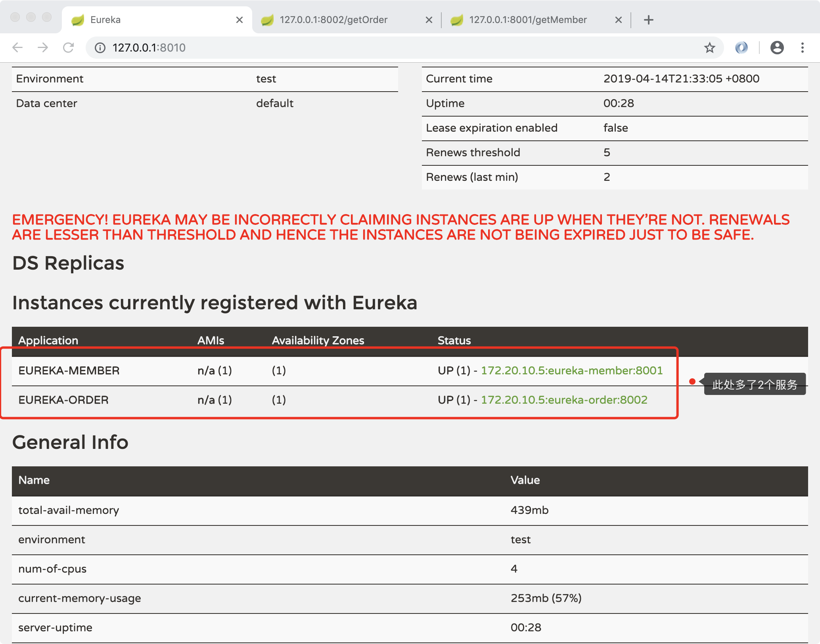Click the Chinese annotation tooltip label

[755, 384]
